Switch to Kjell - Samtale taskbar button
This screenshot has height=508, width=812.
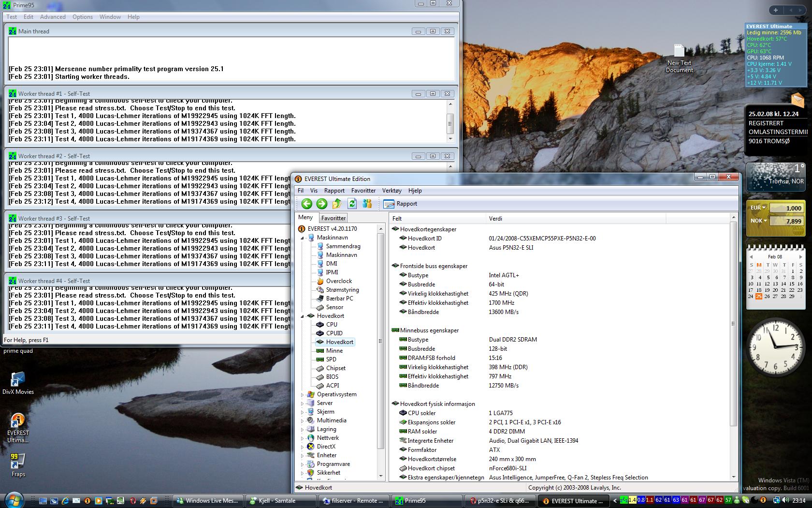point(280,501)
